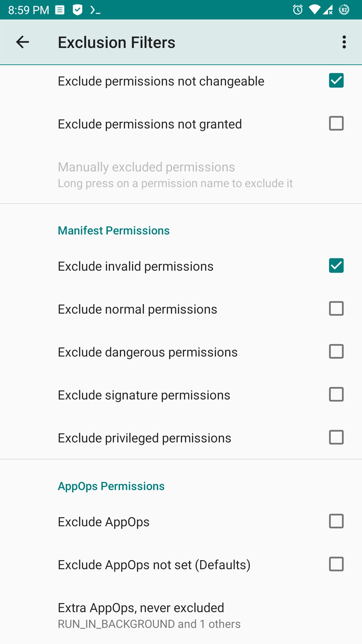This screenshot has width=362, height=644.
Task: Tap the alarm clock status icon
Action: point(298,10)
